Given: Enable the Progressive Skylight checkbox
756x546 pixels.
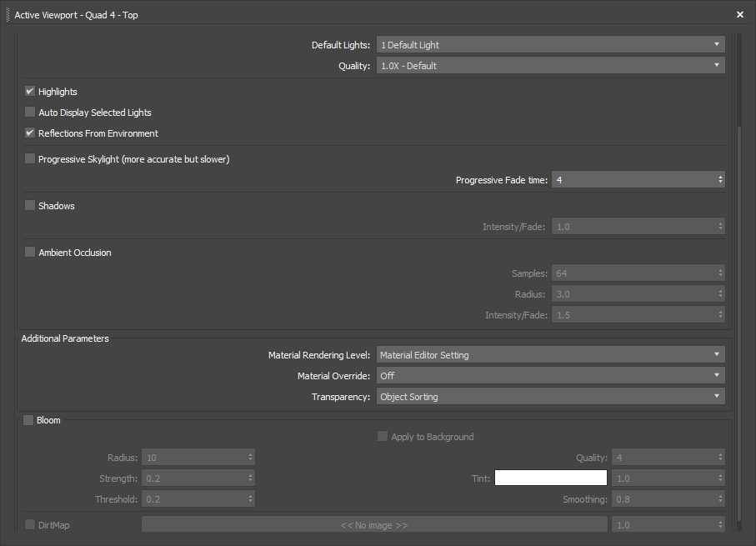Looking at the screenshot, I should (30, 158).
